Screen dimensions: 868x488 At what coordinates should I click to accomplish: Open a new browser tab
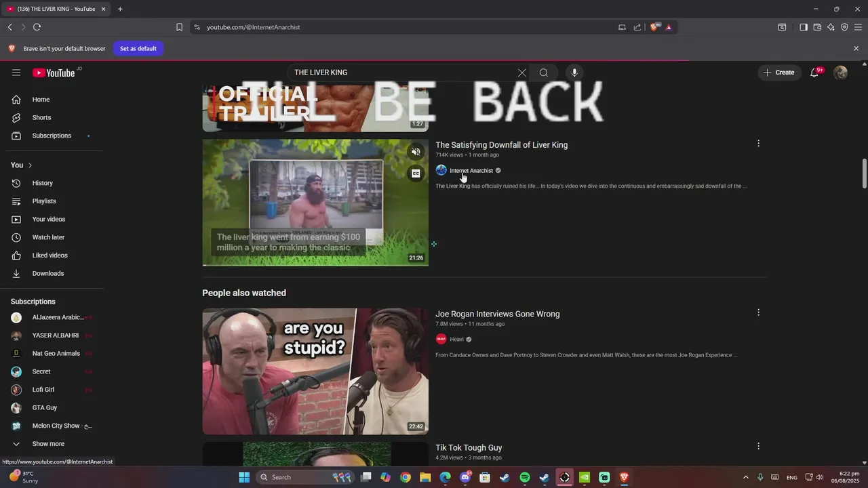click(x=120, y=9)
